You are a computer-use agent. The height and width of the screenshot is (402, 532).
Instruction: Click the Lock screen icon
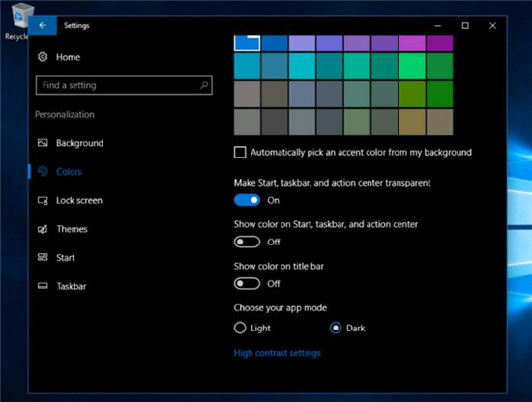43,200
